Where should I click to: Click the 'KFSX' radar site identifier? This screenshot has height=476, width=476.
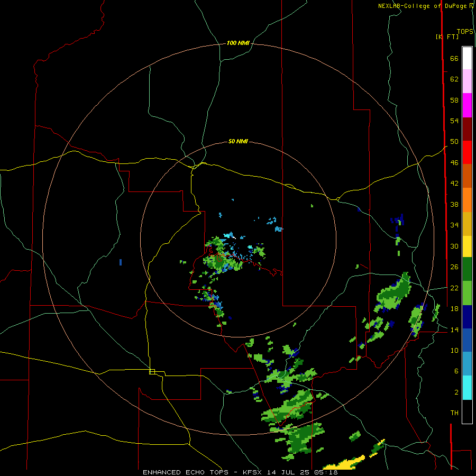click(253, 472)
